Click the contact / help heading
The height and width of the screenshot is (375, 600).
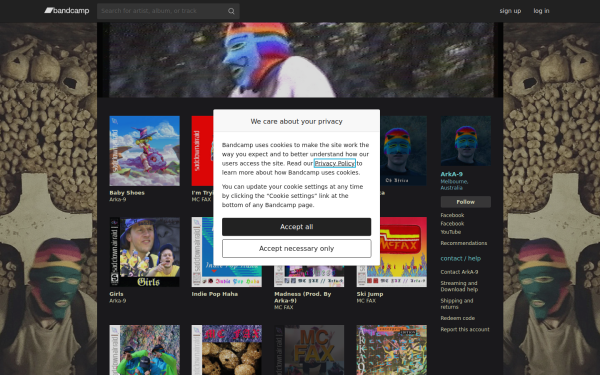461,259
